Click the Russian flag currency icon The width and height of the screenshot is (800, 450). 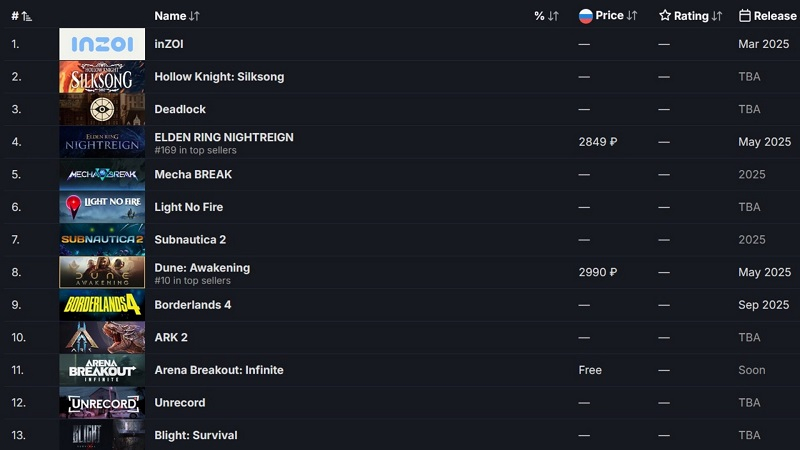pos(585,16)
